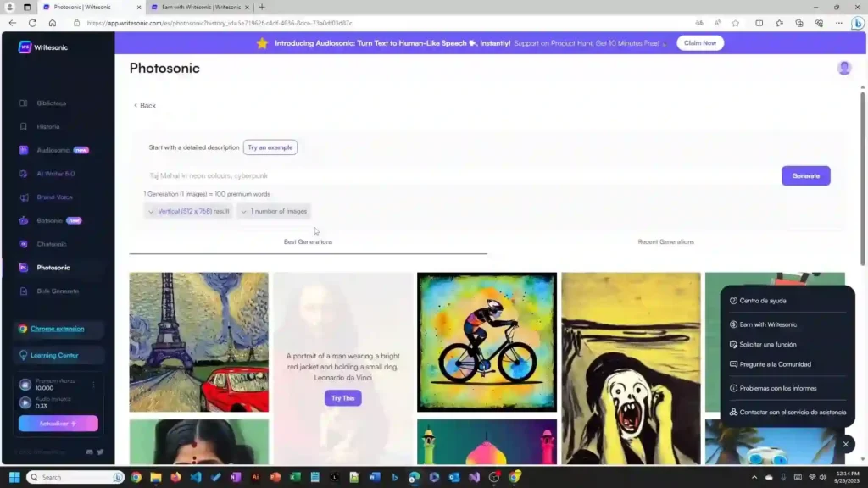Viewport: 868px width, 488px height.
Task: Open the user profile avatar
Action: pos(844,68)
